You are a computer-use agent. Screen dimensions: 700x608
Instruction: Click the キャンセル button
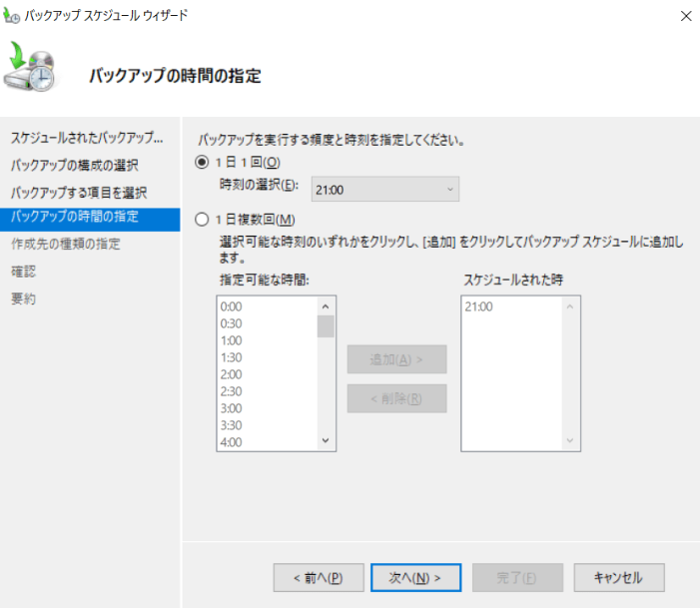(619, 578)
